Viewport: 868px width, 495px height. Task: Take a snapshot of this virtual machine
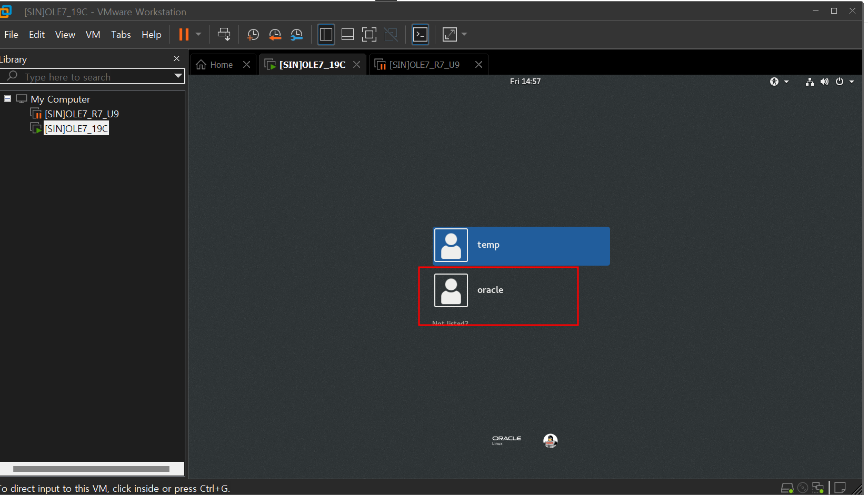[253, 35]
